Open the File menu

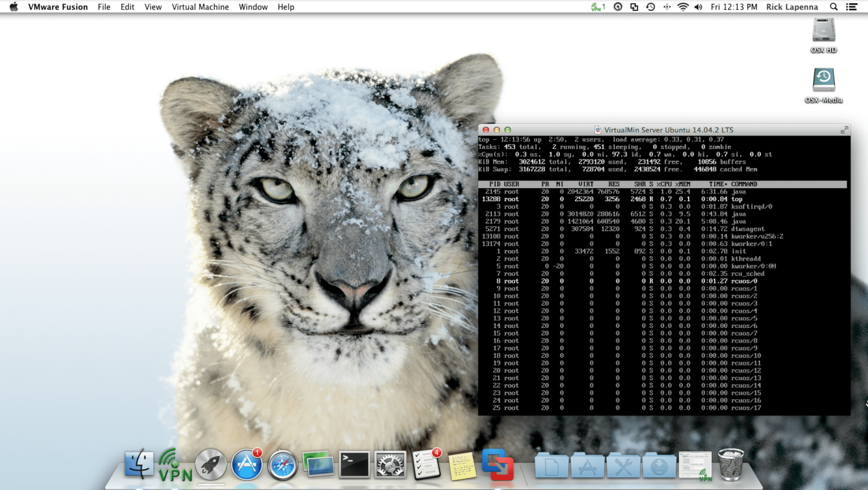click(104, 7)
